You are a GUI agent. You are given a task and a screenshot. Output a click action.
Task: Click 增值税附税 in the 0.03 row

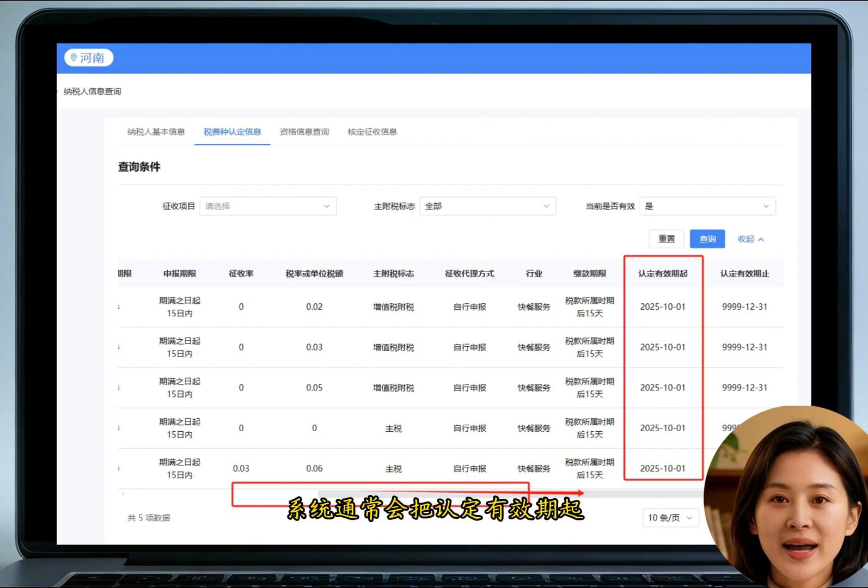[394, 347]
